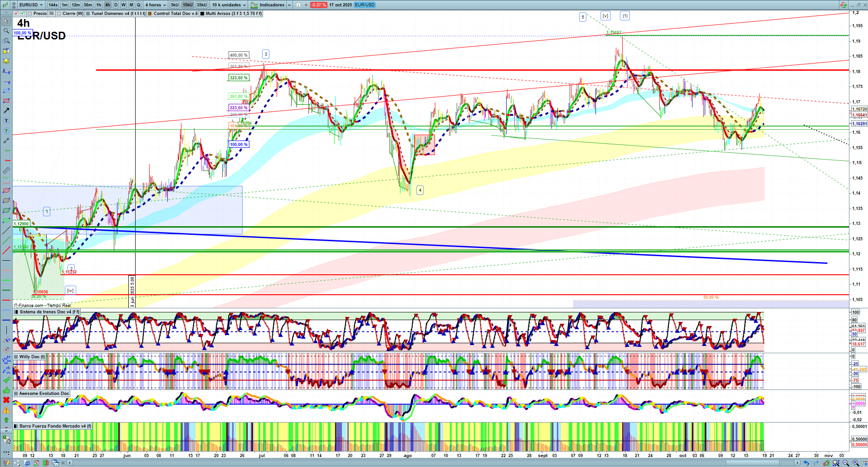Viewport: 868px width, 467px height.
Task: Select the red ellipse drawing tool
Action: (x=6, y=190)
